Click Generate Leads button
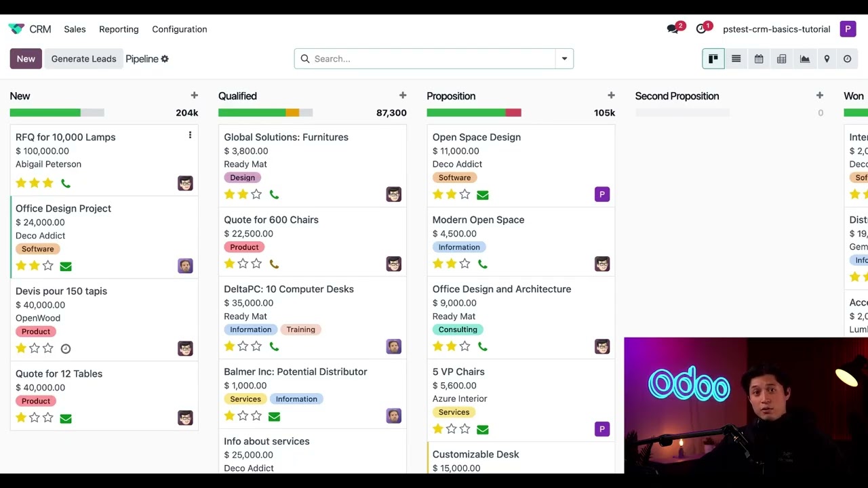The width and height of the screenshot is (868, 488). (x=84, y=59)
